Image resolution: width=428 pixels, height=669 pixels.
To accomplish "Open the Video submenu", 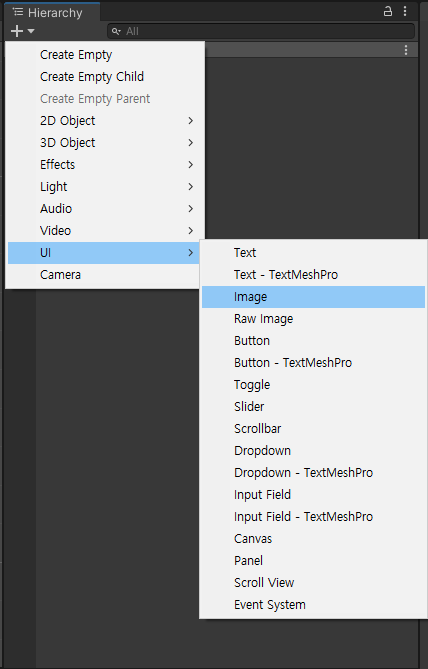I will pyautogui.click(x=105, y=230).
